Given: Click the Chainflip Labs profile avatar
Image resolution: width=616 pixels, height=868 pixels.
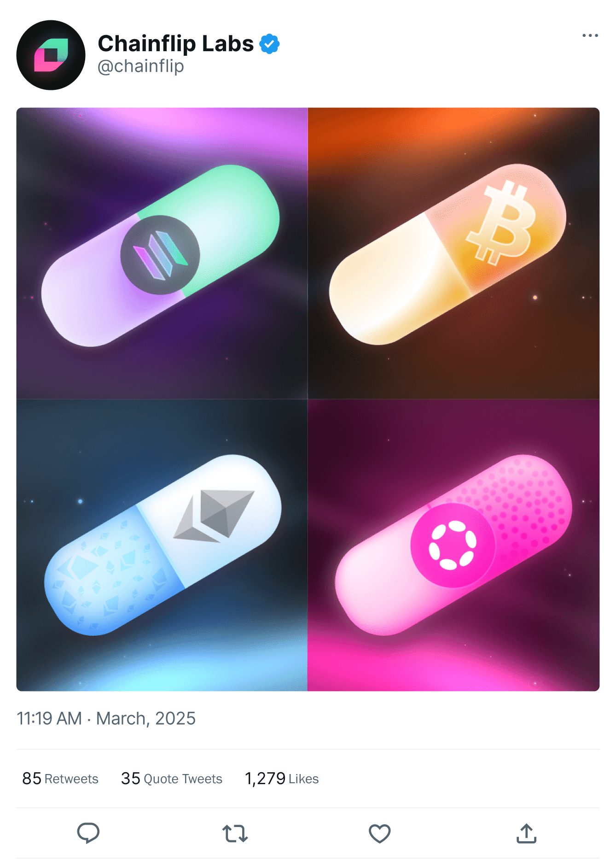Looking at the screenshot, I should (51, 55).
